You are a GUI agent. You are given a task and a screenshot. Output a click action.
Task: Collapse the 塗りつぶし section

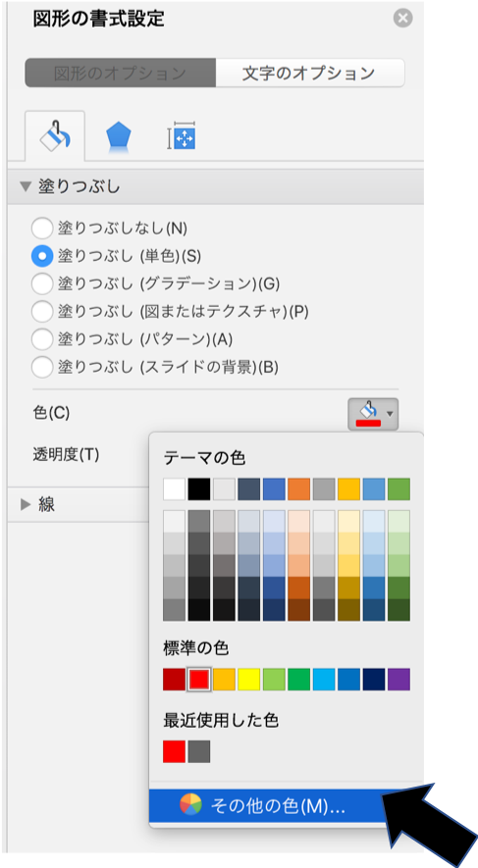tap(25, 187)
